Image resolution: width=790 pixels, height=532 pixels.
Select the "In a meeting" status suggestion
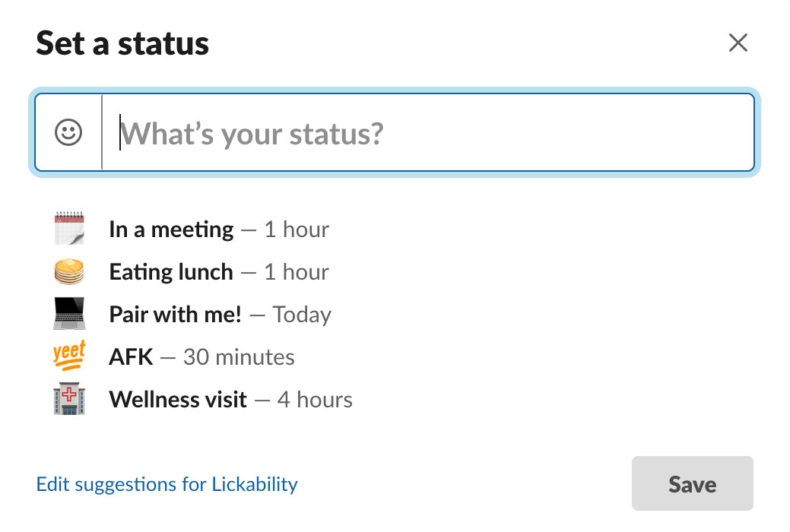point(171,230)
